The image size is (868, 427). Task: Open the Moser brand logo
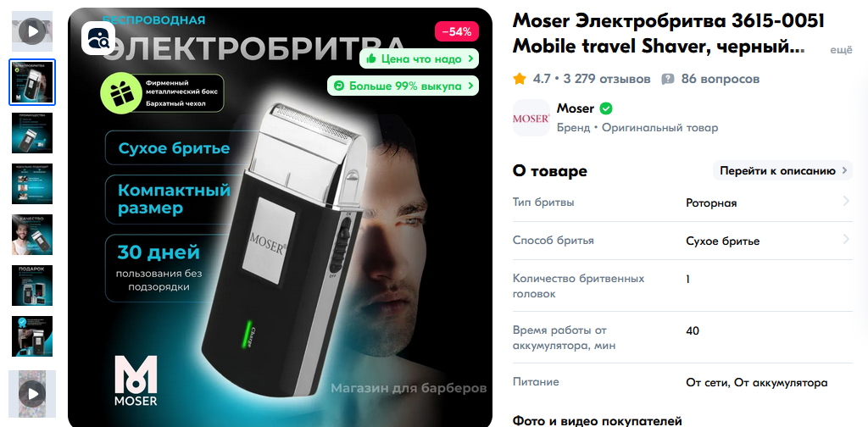[x=531, y=118]
